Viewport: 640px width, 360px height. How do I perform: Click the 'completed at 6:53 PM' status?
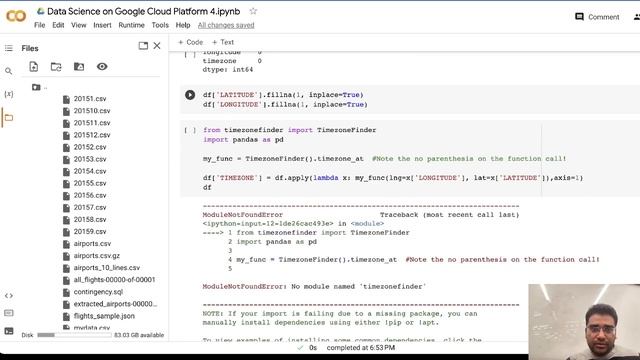[x=361, y=348]
